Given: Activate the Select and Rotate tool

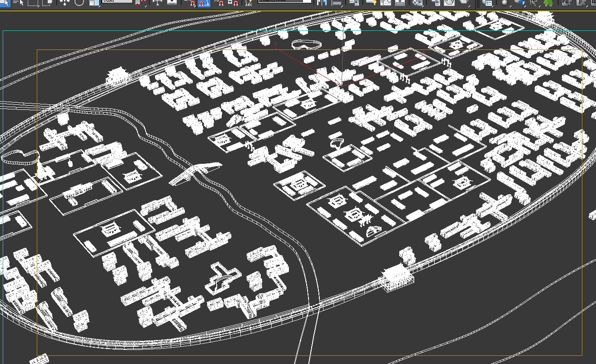Looking at the screenshot, I should (x=79, y=2).
